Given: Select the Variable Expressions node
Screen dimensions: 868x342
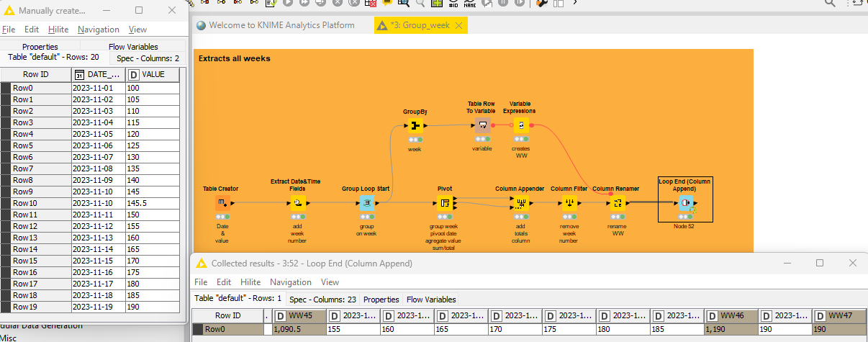Looking at the screenshot, I should (520, 126).
